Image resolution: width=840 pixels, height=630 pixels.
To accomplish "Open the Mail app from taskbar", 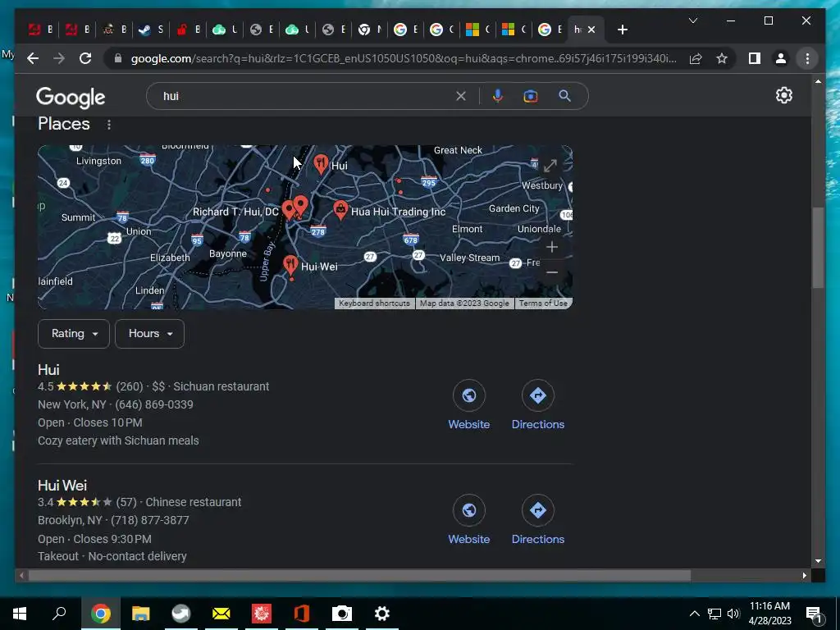I will point(221,614).
